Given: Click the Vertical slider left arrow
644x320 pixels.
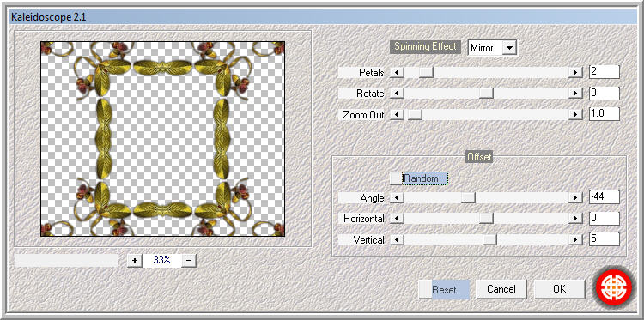Looking at the screenshot, I should coord(397,240).
